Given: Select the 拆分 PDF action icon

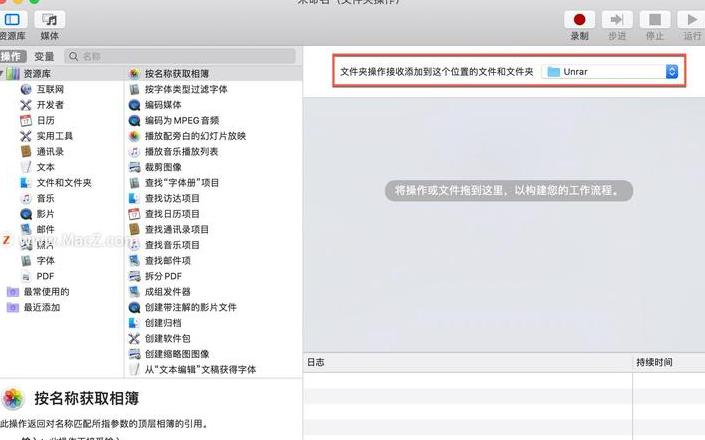Looking at the screenshot, I should [x=134, y=276].
